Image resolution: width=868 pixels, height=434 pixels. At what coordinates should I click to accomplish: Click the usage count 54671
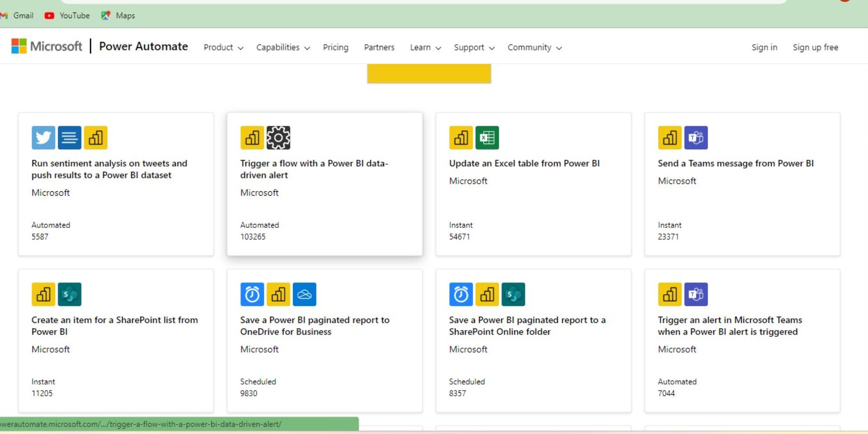point(460,237)
